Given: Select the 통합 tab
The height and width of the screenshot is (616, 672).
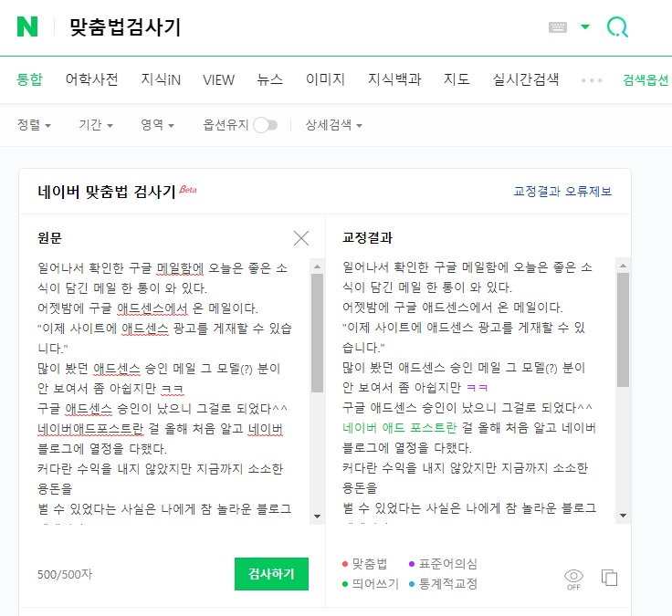Looking at the screenshot, I should coord(29,79).
